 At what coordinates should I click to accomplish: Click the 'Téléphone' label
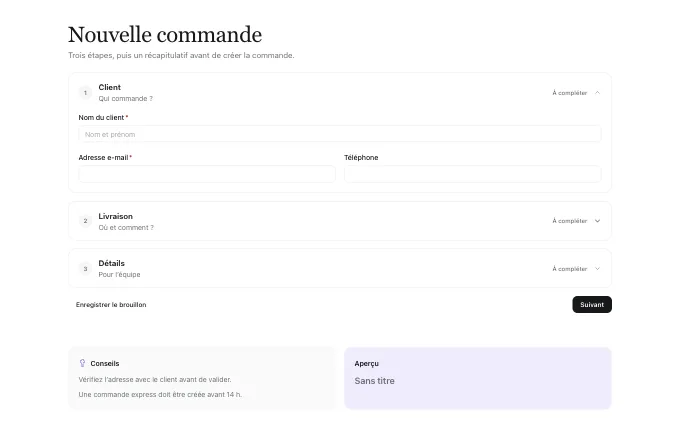361,157
